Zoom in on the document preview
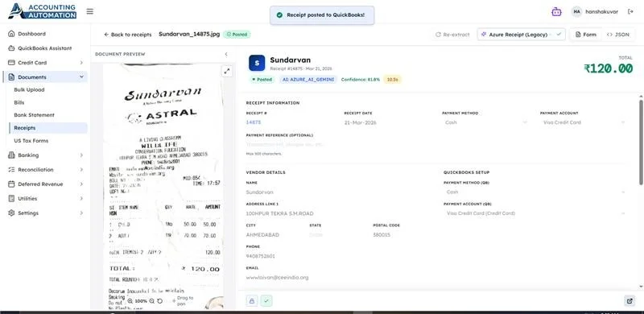Image resolution: width=644 pixels, height=314 pixels. coord(130,301)
